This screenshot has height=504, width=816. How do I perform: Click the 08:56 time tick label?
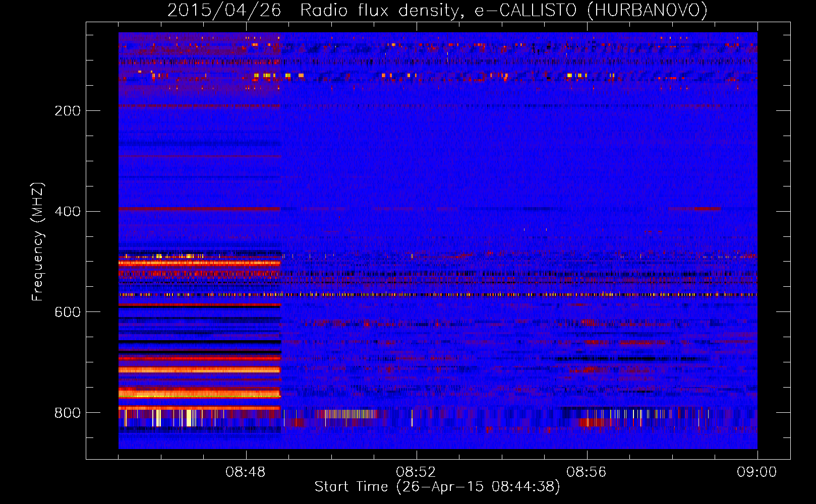click(587, 472)
